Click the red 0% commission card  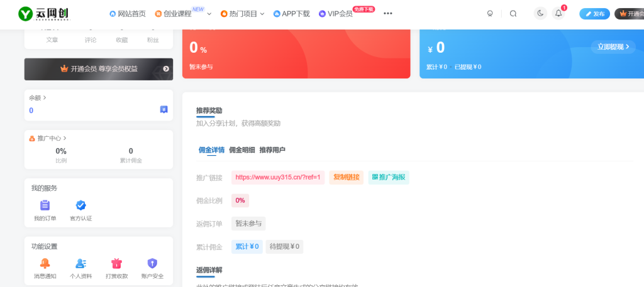(x=296, y=54)
